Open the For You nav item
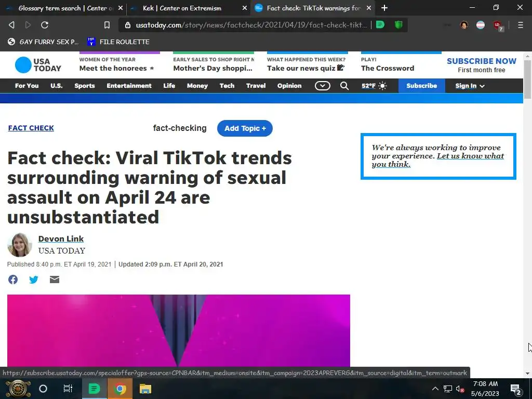532x399 pixels. [27, 86]
